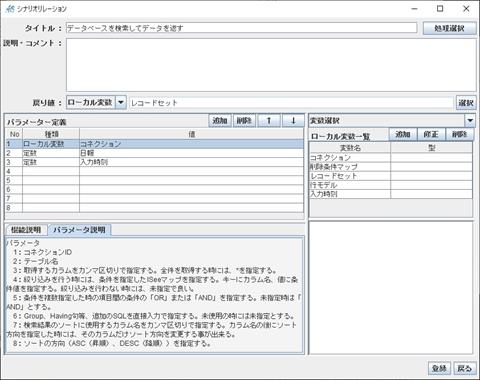Click the 型 column header
This screenshot has width=480, height=380.
click(x=431, y=148)
